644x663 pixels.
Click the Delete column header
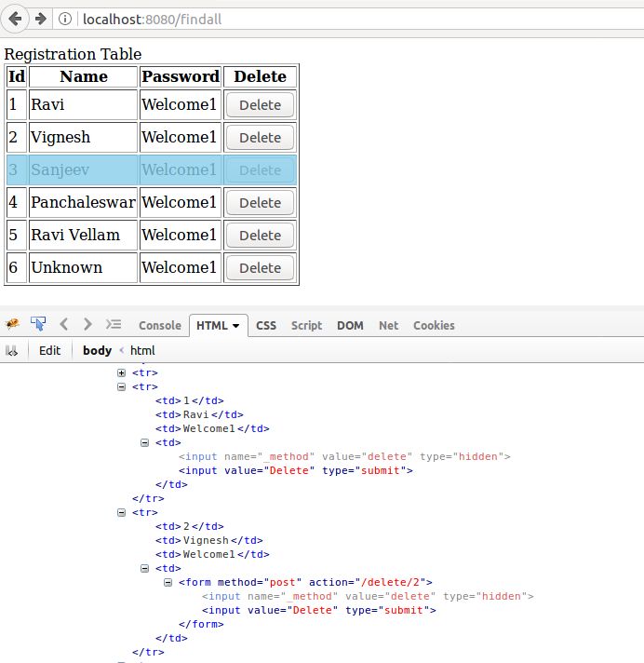[x=260, y=76]
